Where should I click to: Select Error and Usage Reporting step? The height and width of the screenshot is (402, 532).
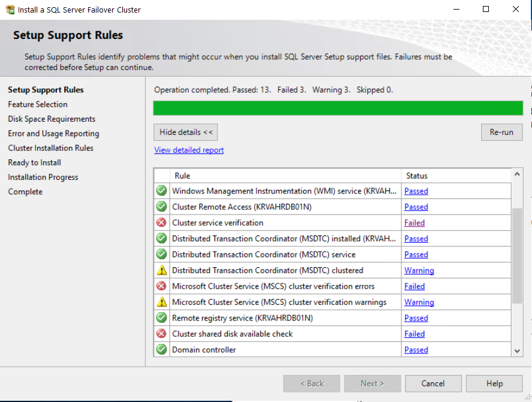click(x=53, y=134)
